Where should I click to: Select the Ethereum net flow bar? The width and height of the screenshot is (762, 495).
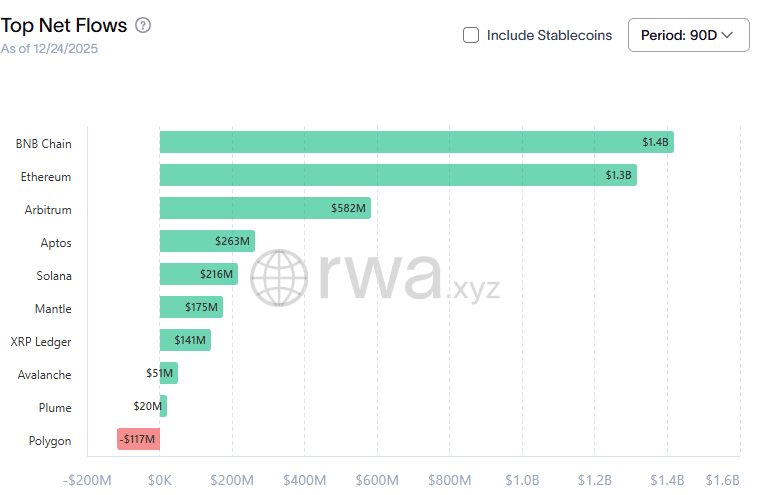(398, 176)
